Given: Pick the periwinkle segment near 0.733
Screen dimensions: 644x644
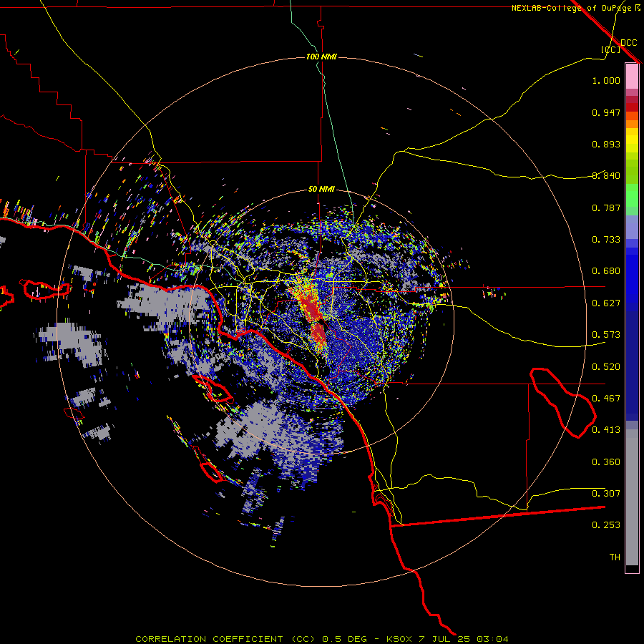Looking at the screenshot, I should [632, 228].
